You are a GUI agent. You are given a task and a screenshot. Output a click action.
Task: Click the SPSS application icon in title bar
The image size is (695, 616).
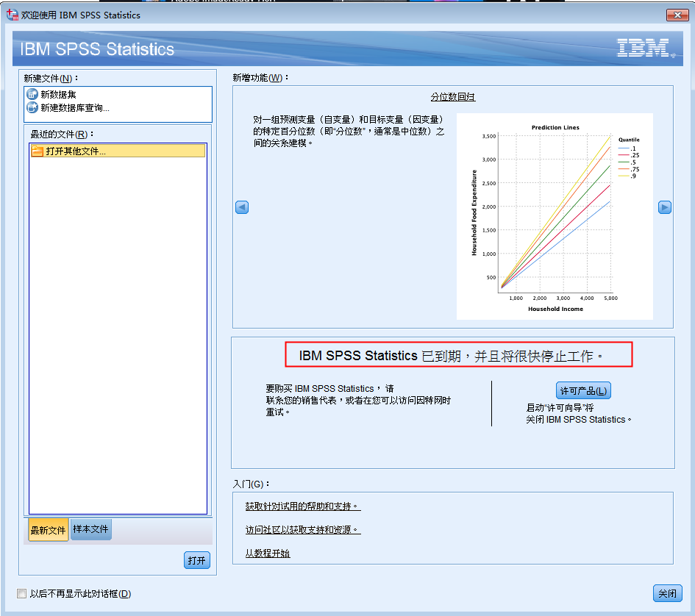[12, 14]
